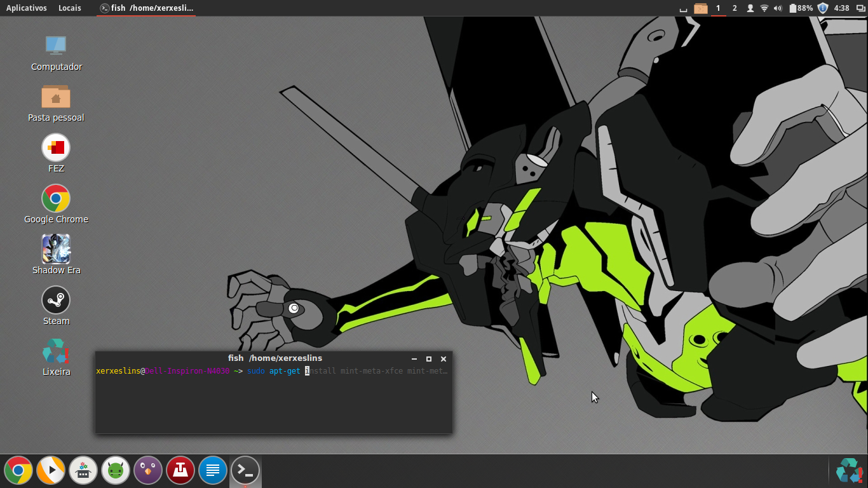Image resolution: width=868 pixels, height=488 pixels.
Task: Open the blue text editor dock icon
Action: (213, 471)
